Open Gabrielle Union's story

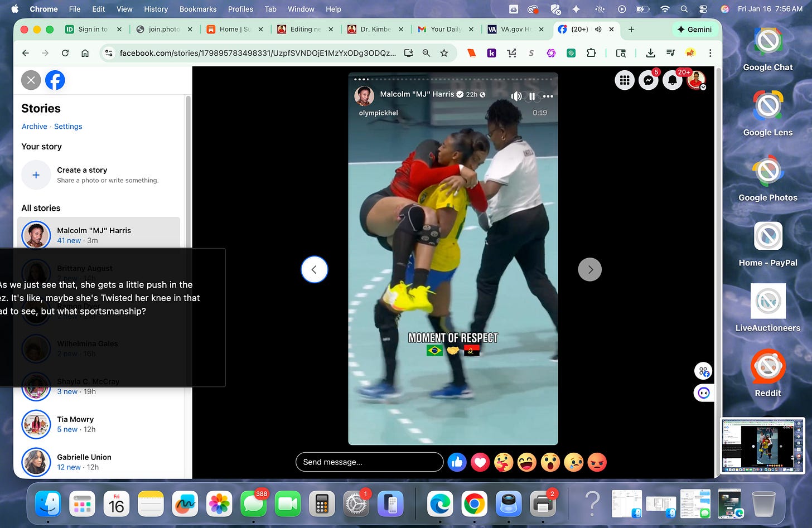point(99,462)
